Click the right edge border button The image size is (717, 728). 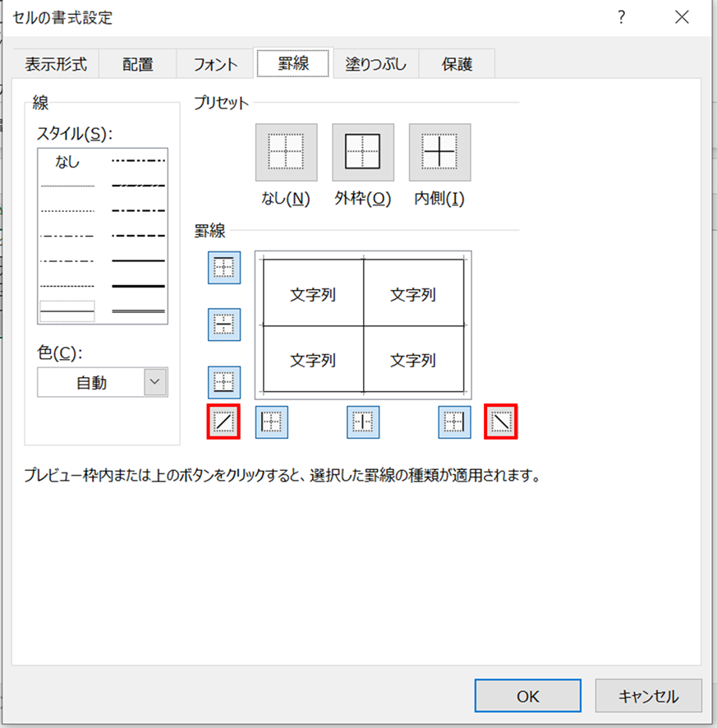(454, 422)
